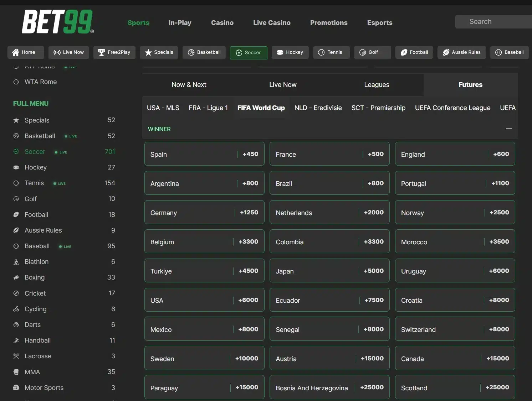Screen dimensions: 532x401
Task: Open Tennis in the Full Menu
Action: click(64, 183)
